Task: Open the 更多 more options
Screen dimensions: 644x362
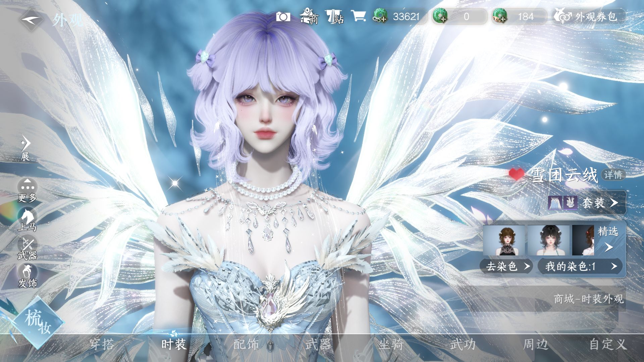Action: pos(27,190)
